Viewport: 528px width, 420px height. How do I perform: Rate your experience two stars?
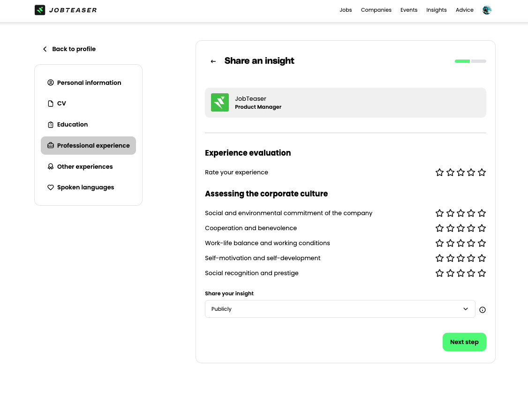click(x=450, y=172)
